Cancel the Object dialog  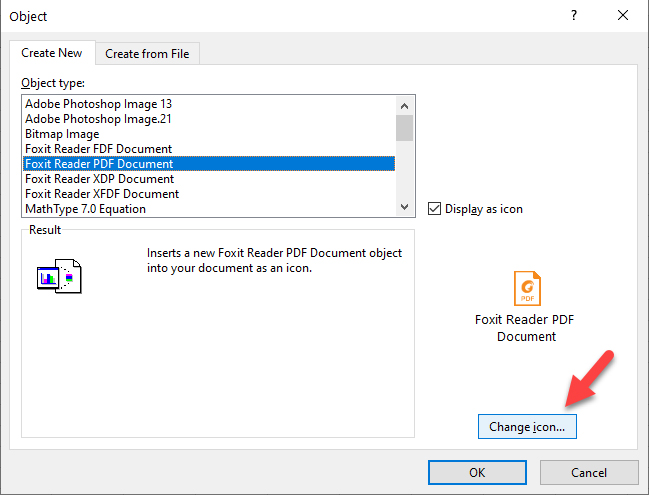point(589,473)
